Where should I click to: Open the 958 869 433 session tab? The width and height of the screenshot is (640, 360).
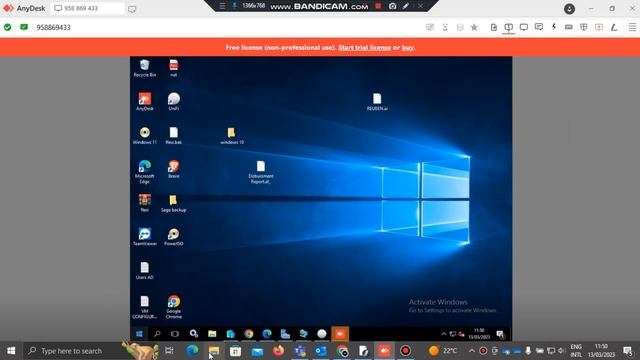pos(87,8)
